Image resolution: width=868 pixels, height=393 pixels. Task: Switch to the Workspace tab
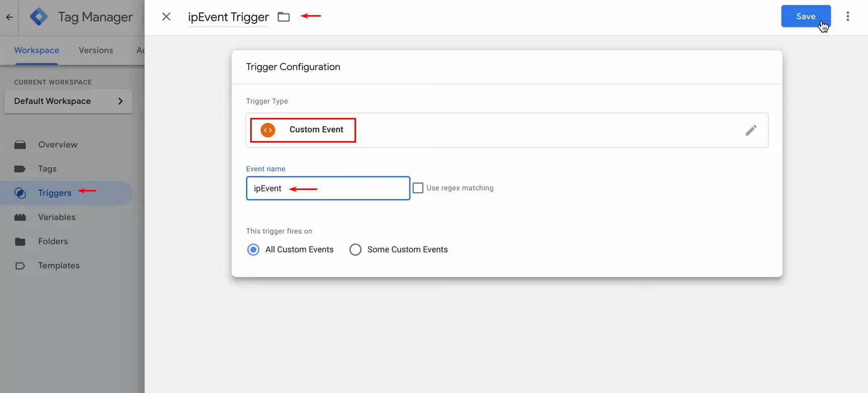point(37,50)
